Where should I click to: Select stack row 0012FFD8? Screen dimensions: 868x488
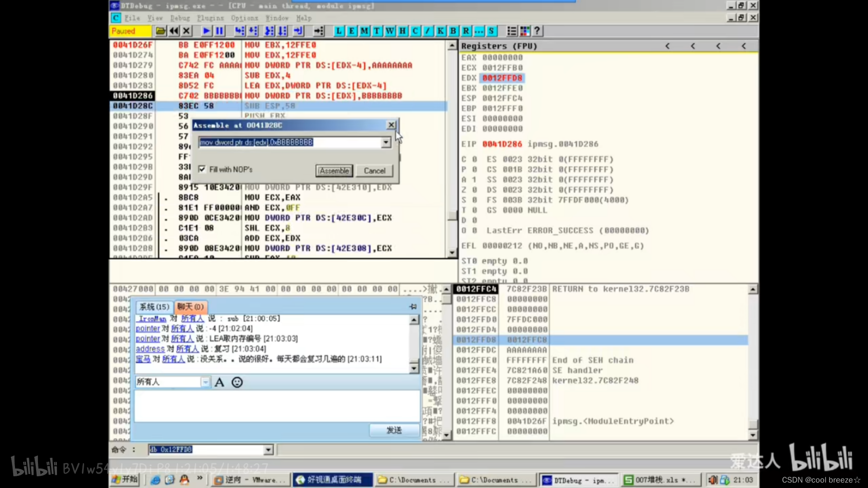(600, 340)
